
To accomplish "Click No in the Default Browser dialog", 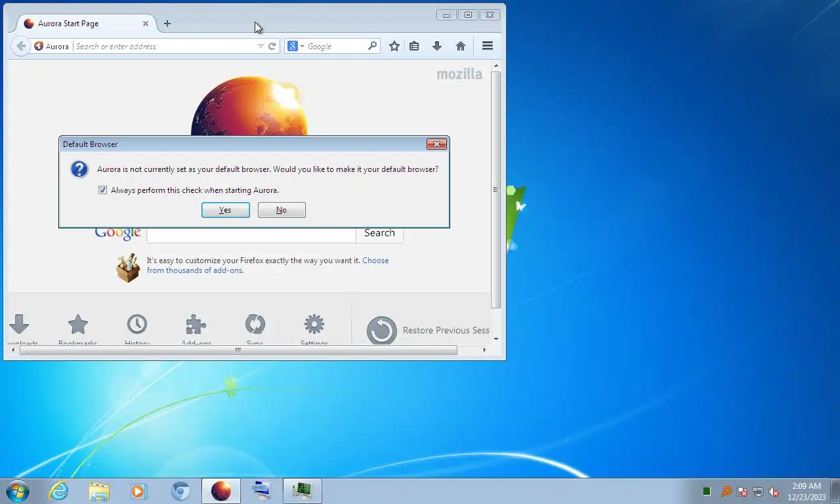I will tap(282, 210).
